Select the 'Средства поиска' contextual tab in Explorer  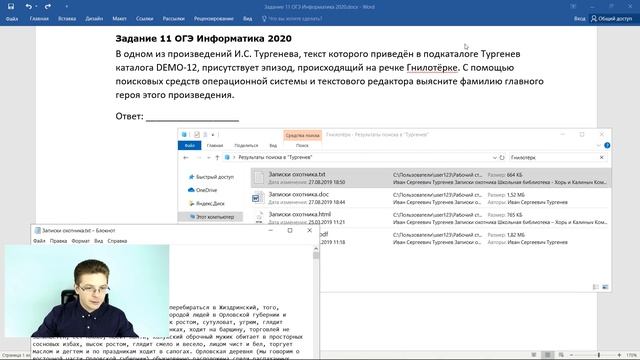click(x=302, y=135)
